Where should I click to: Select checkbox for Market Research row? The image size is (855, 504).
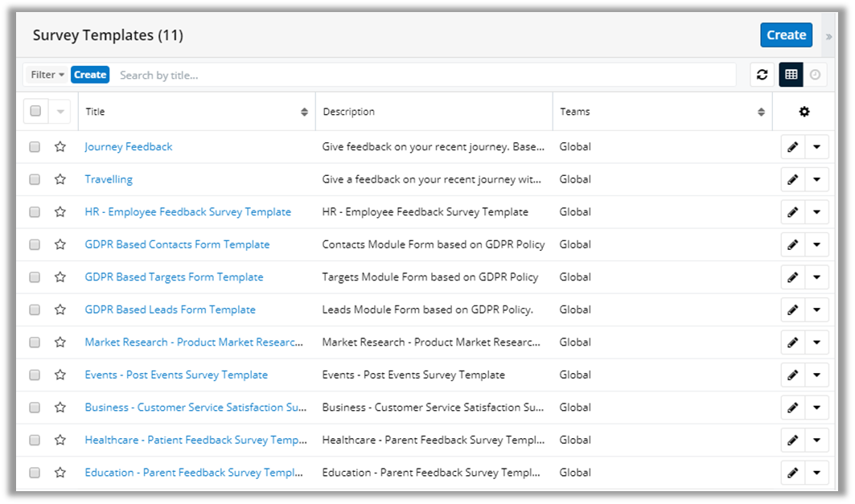[x=35, y=342]
